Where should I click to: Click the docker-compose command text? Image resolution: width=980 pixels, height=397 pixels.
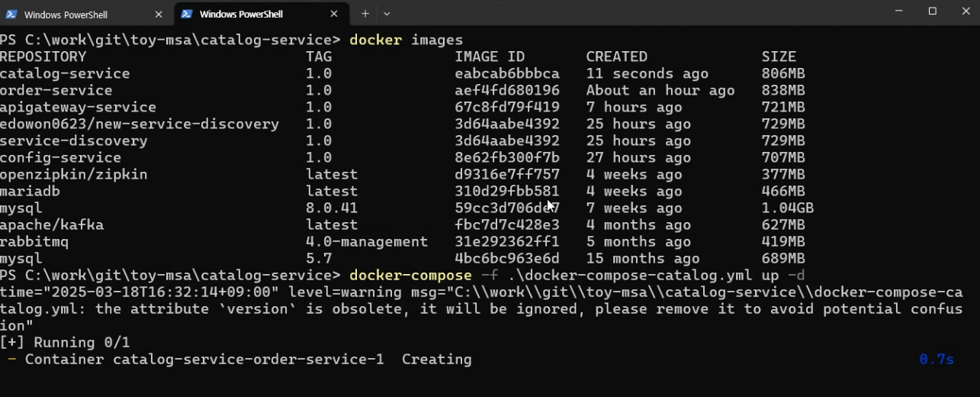pyautogui.click(x=410, y=276)
